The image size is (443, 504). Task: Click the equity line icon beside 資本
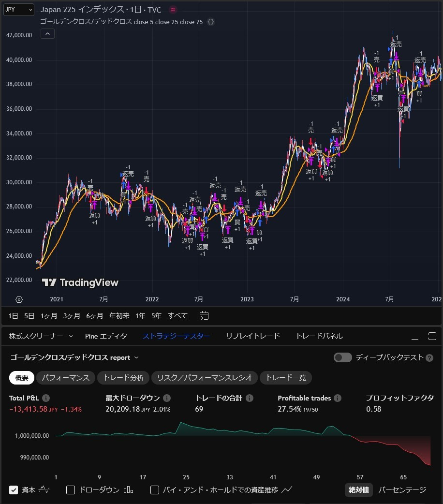44,490
